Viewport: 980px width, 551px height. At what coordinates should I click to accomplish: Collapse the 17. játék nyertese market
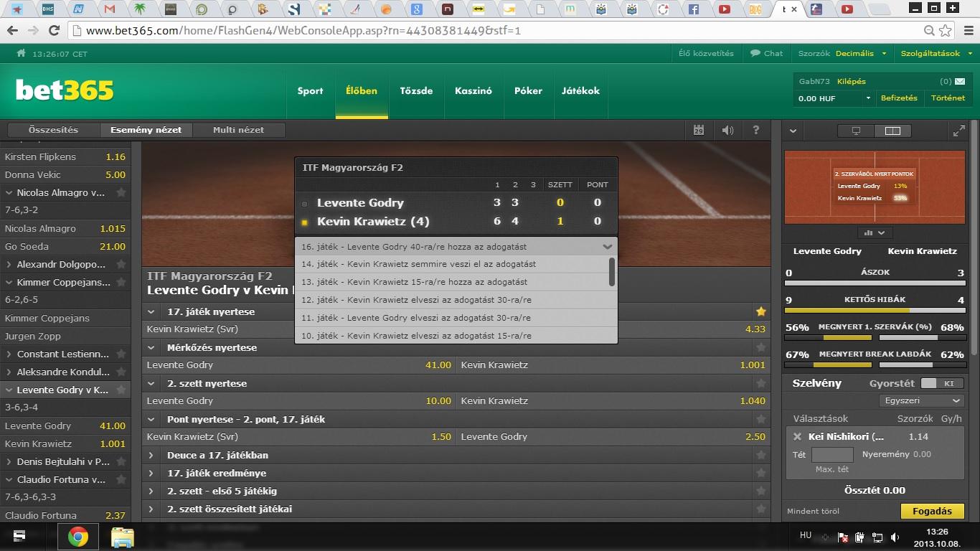(x=151, y=311)
